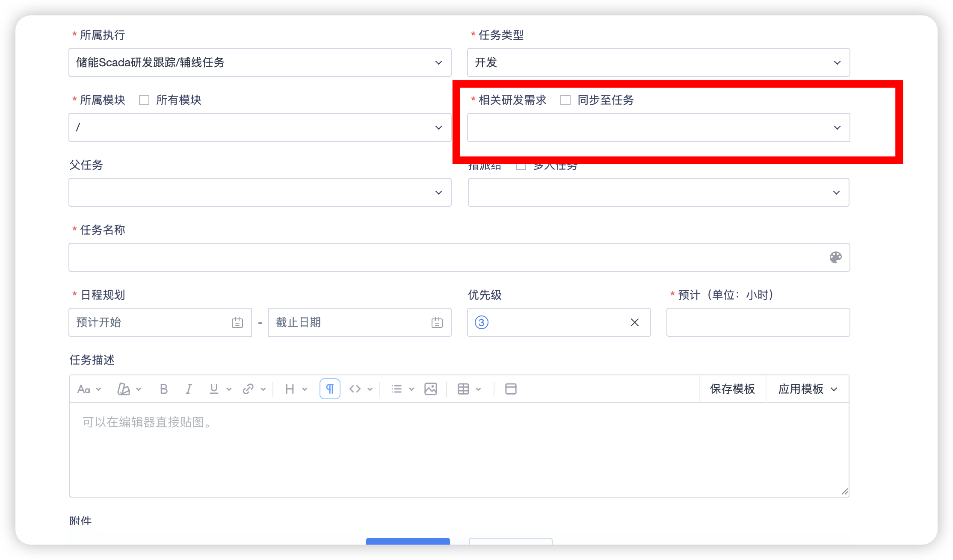
Task: Open the 父任务 dropdown
Action: pyautogui.click(x=260, y=192)
